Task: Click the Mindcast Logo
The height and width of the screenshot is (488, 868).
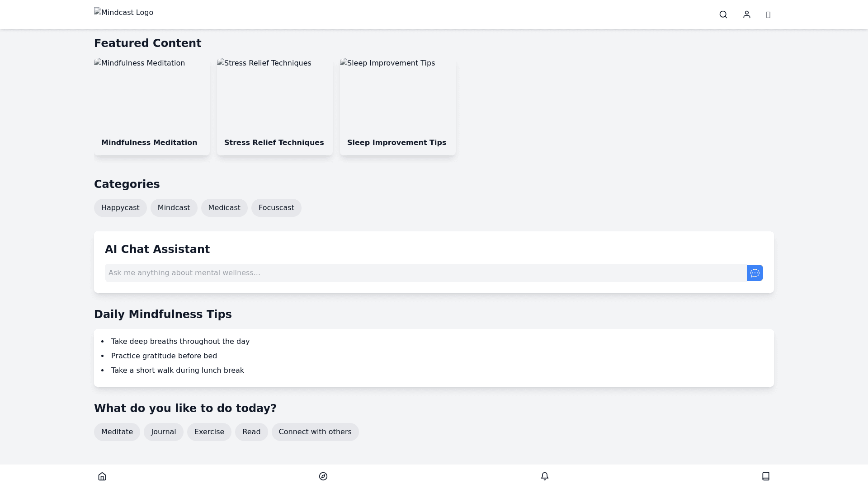Action: (x=123, y=13)
